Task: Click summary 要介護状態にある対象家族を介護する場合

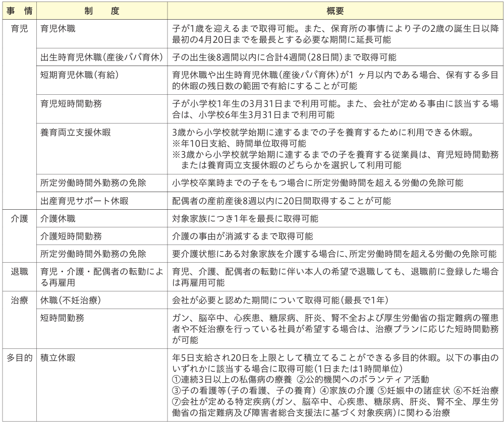Action: coord(334,254)
